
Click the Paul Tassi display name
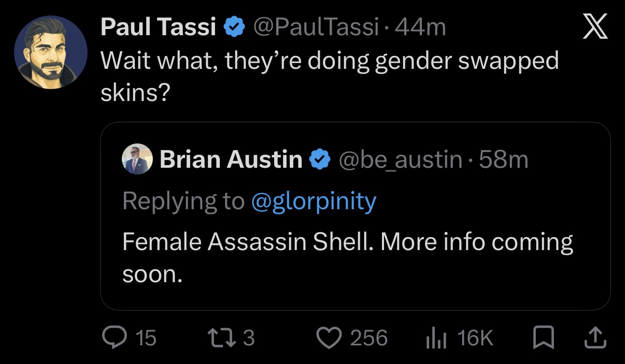158,27
